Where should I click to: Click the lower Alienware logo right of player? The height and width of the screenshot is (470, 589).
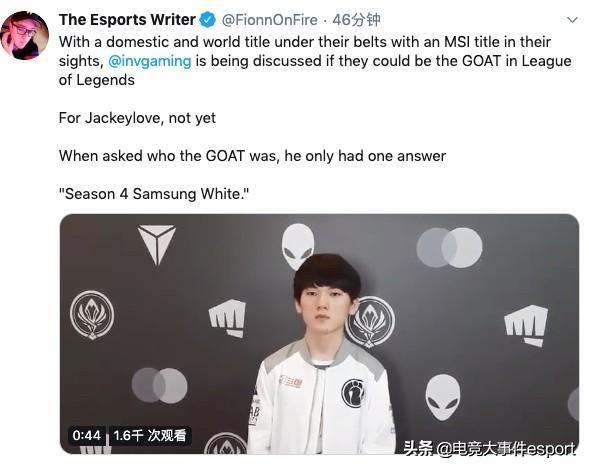tap(443, 397)
